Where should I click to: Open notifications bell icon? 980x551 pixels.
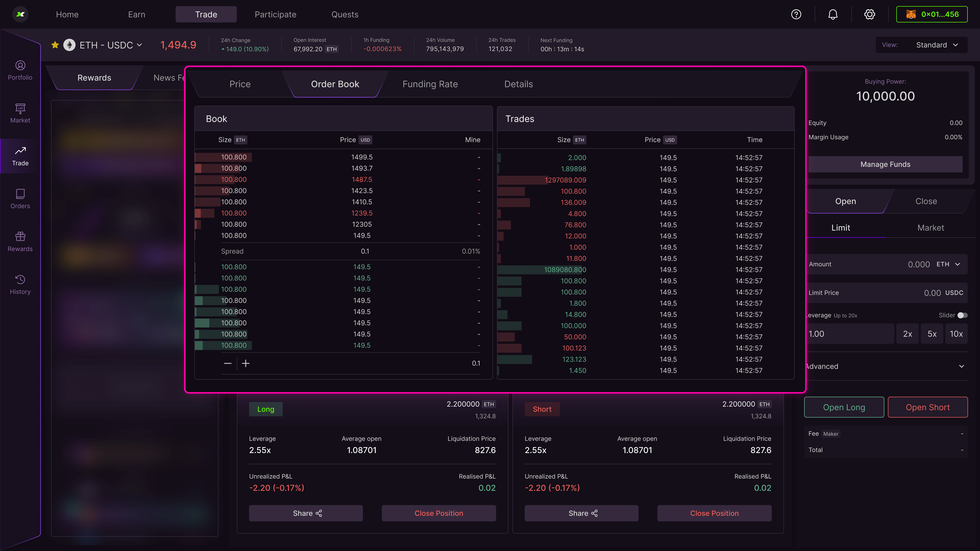833,14
